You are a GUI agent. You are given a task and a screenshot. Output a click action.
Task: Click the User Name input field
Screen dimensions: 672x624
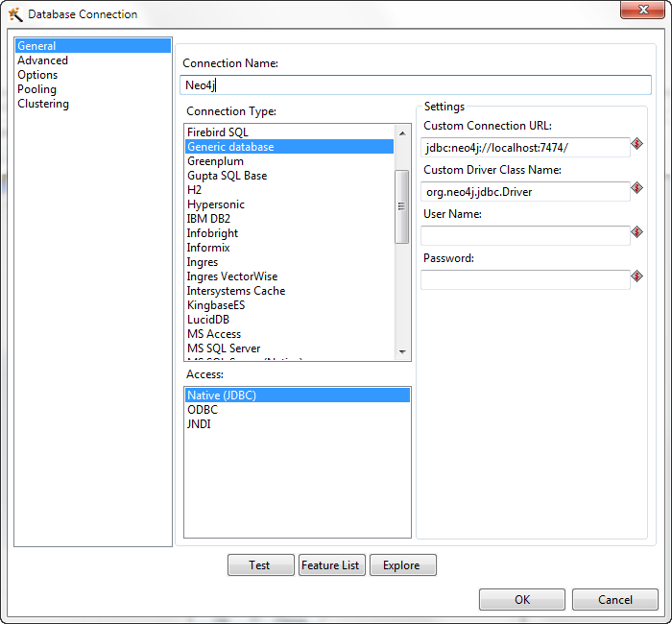tap(525, 236)
